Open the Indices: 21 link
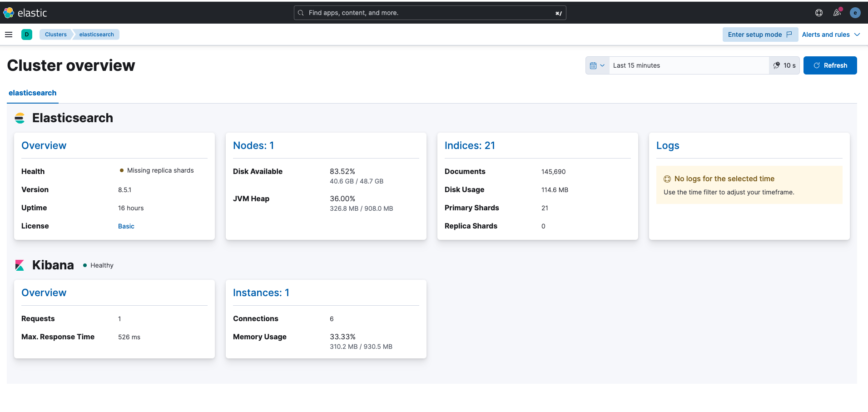 click(x=470, y=145)
